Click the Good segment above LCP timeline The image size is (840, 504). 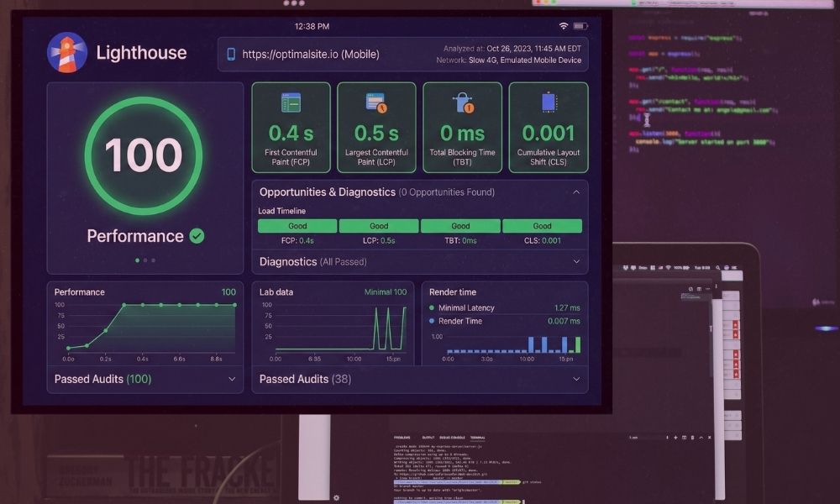click(x=379, y=226)
